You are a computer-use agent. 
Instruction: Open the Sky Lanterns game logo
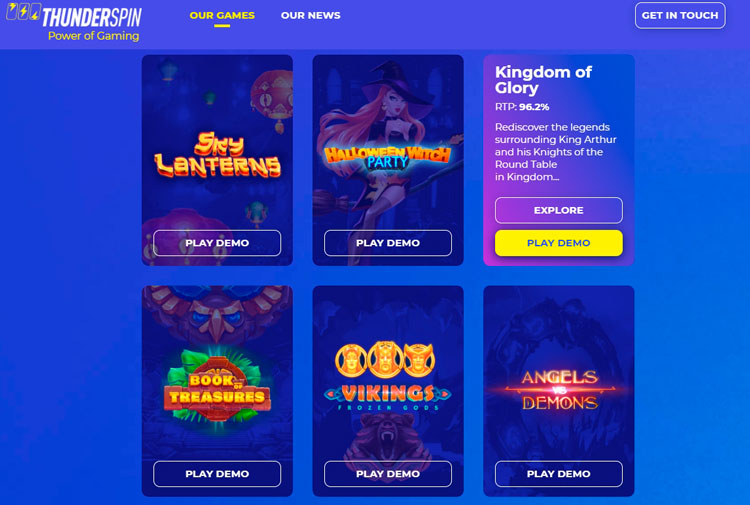point(217,154)
